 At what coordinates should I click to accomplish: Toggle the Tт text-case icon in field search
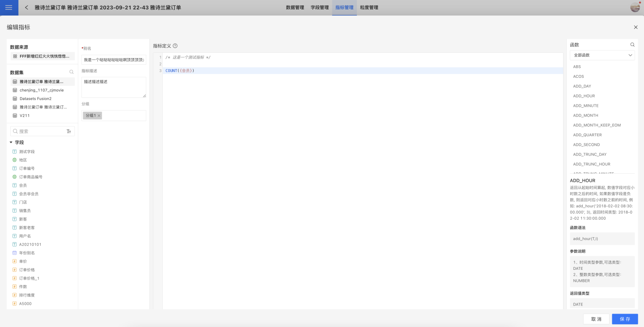(x=69, y=131)
